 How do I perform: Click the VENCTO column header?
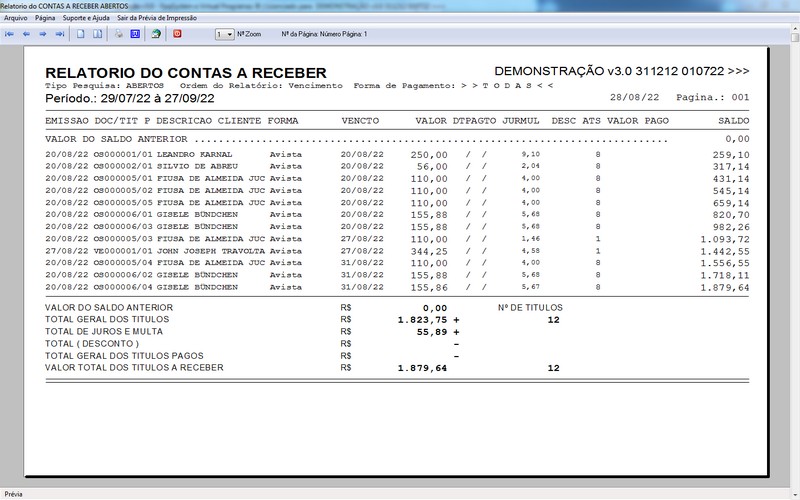click(360, 121)
